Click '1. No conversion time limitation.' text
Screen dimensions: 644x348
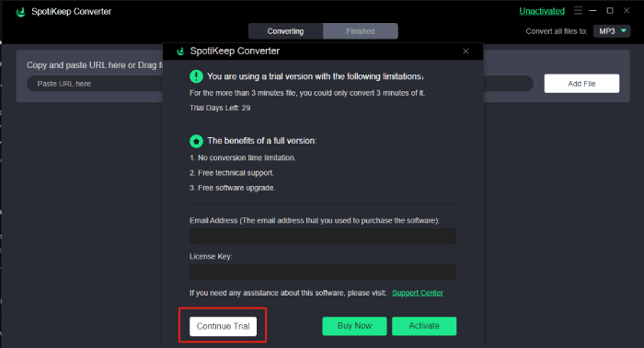242,157
